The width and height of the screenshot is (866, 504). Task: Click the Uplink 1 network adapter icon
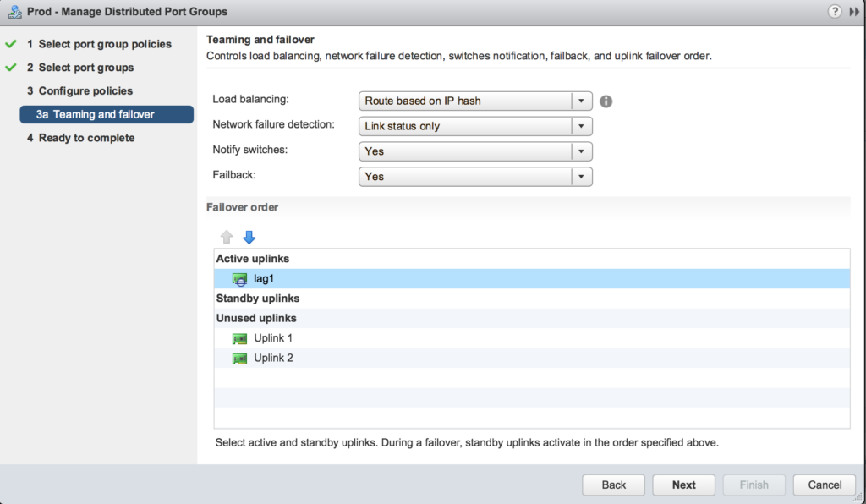click(239, 338)
